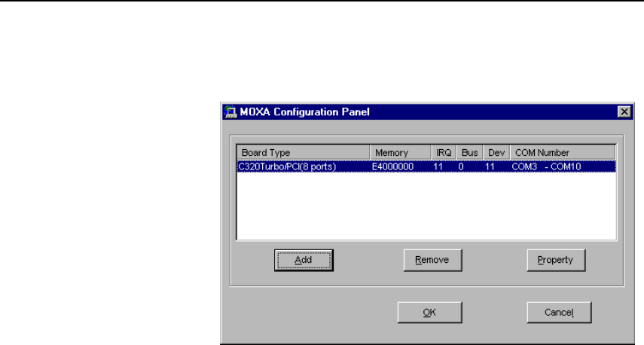Click the Bus value 0 cell
This screenshot has width=644, height=345.
click(461, 166)
